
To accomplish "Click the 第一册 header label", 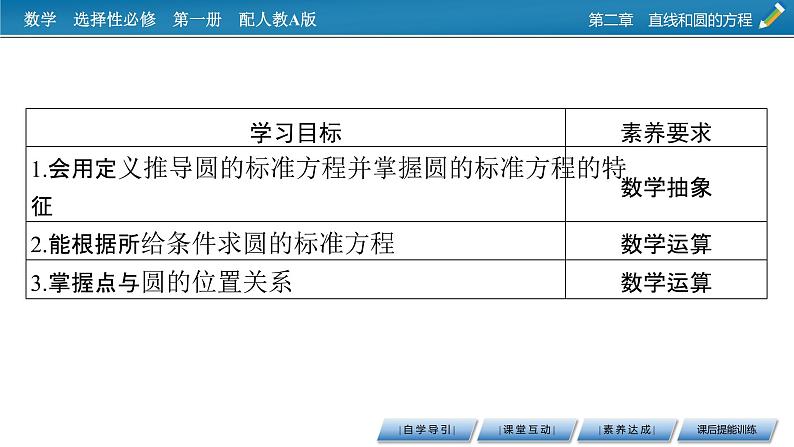I will pos(197,19).
